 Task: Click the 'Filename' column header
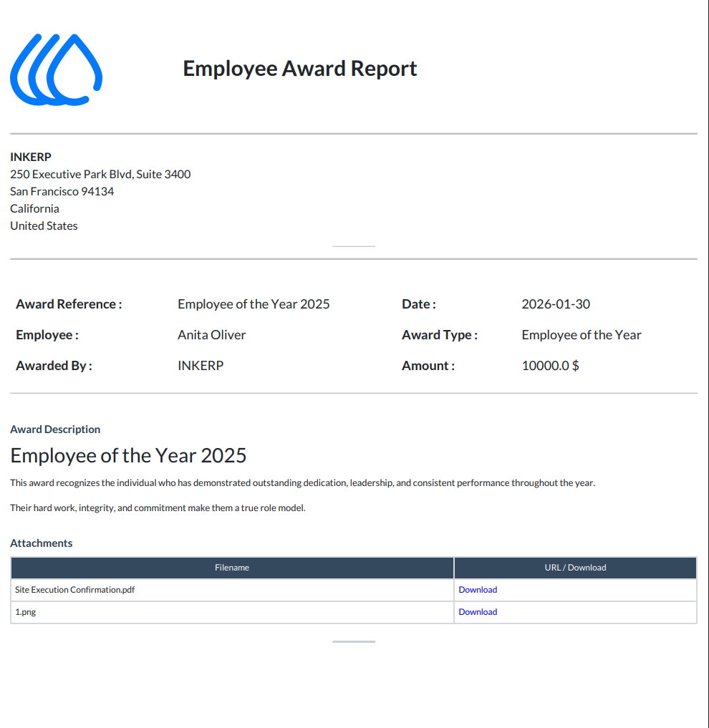coord(232,568)
